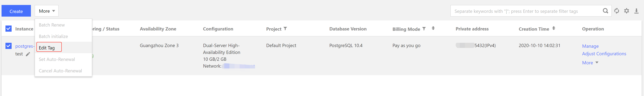
Task: Click the search magnifier icon
Action: tap(605, 11)
